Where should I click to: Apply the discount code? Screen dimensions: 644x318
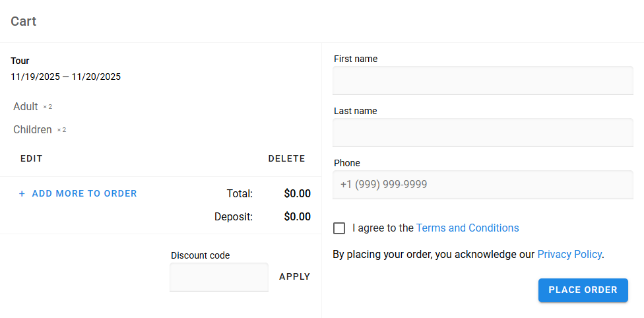294,277
